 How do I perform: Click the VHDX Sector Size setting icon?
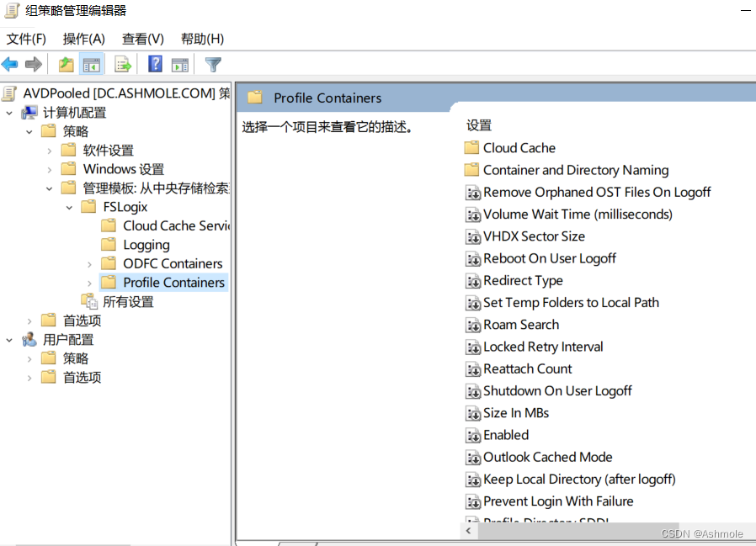[x=473, y=236]
